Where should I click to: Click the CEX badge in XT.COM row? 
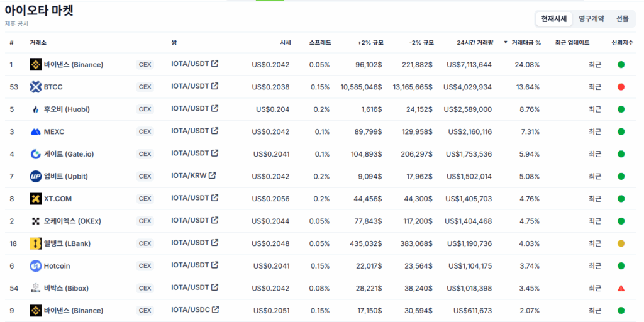[145, 199]
